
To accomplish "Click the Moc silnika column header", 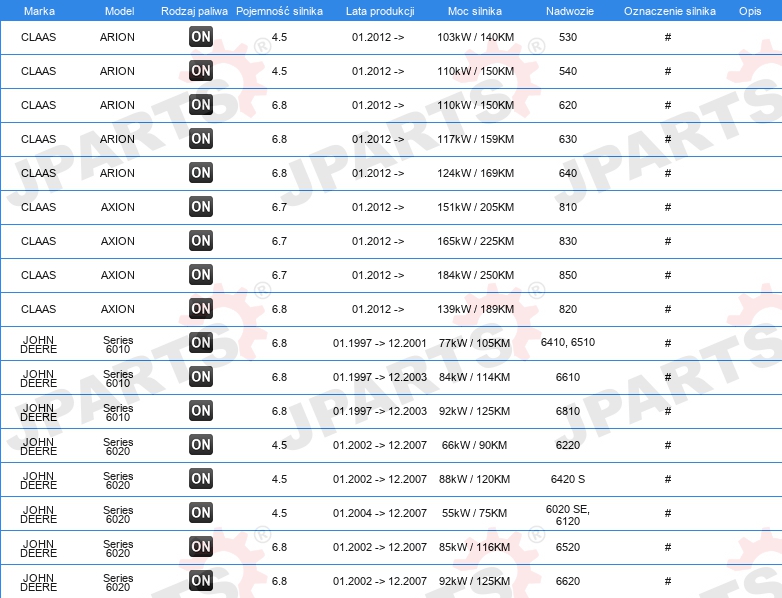I will pyautogui.click(x=475, y=11).
